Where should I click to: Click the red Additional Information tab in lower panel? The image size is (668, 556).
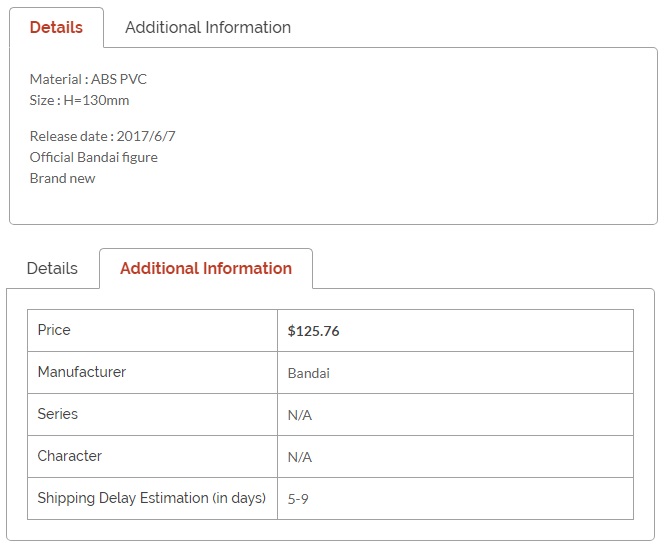click(206, 268)
